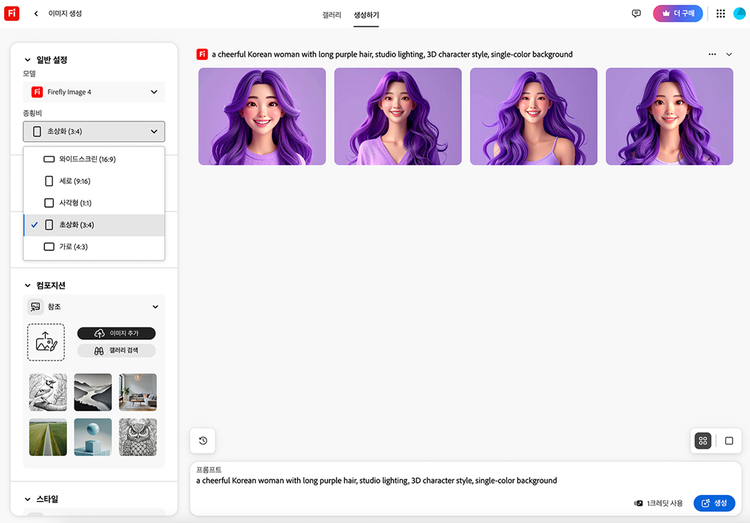Collapse the generated results row chevron

[x=729, y=54]
